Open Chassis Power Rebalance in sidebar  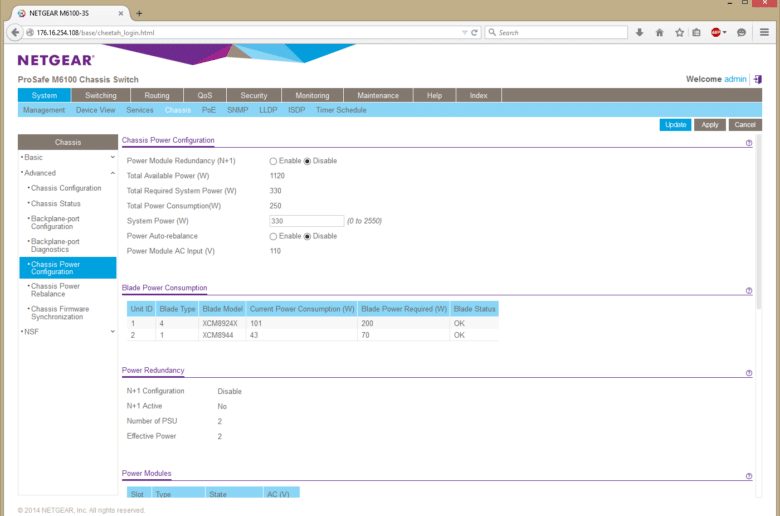(x=55, y=290)
